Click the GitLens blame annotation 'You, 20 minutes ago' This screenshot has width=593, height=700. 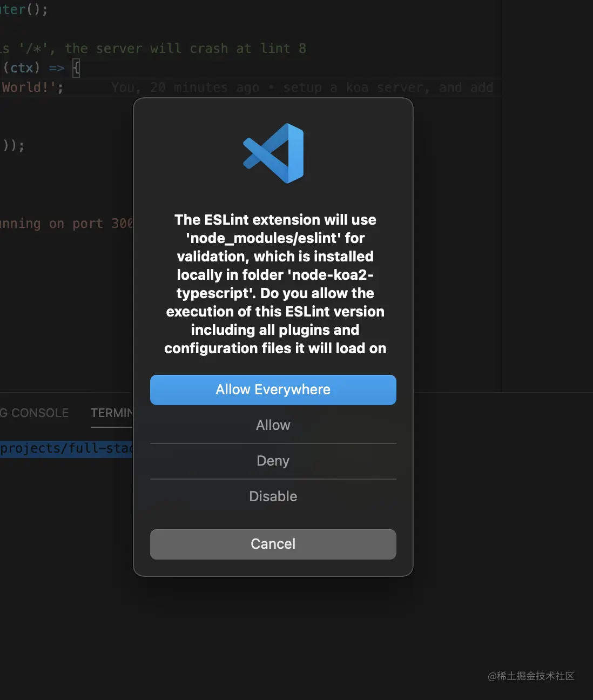pyautogui.click(x=184, y=87)
